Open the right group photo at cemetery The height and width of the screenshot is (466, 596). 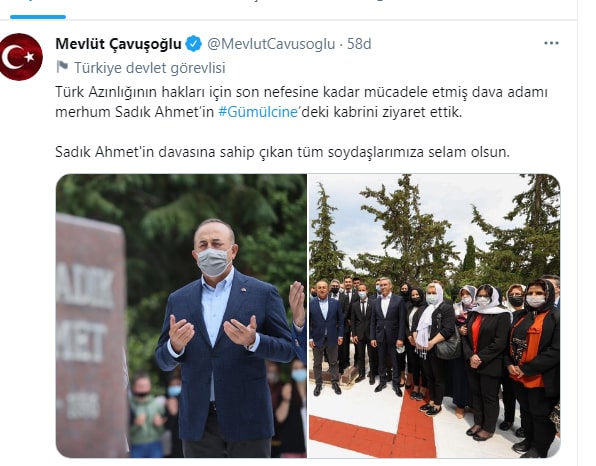coord(434,316)
